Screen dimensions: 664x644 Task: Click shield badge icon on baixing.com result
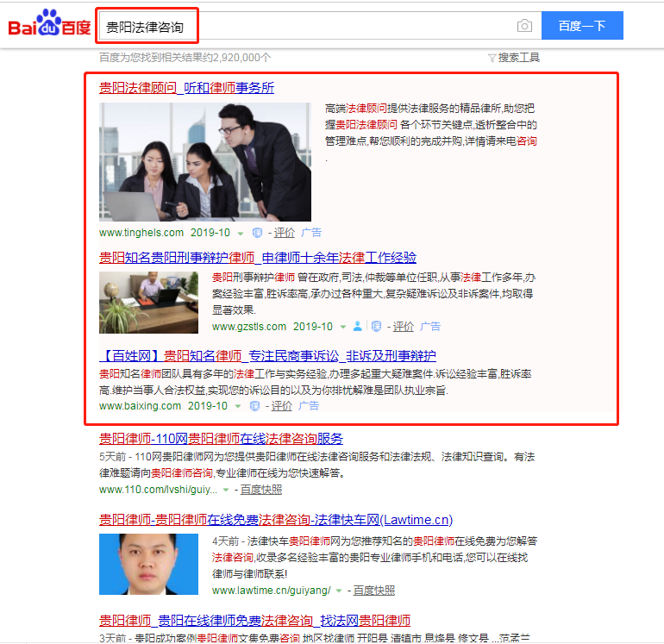pyautogui.click(x=254, y=406)
